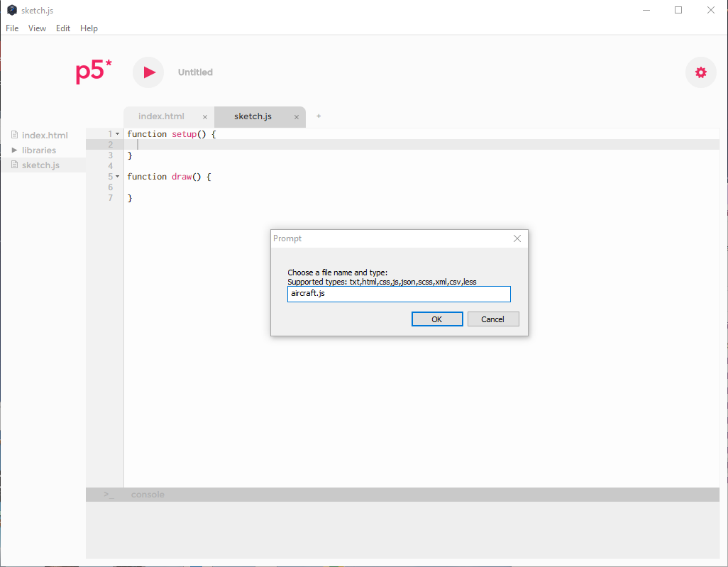Viewport: 728px width, 567px height.
Task: Click the p5* logo
Action: point(94,72)
